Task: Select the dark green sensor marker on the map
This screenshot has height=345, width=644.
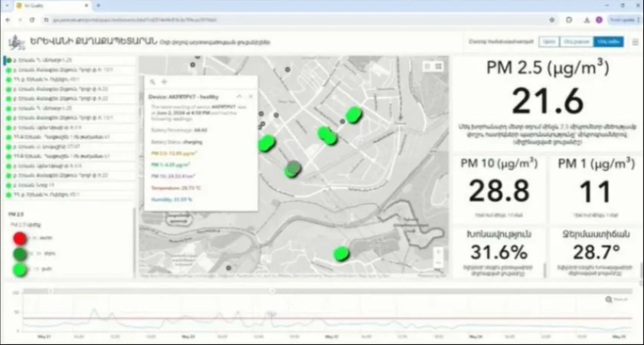Action: tap(293, 169)
